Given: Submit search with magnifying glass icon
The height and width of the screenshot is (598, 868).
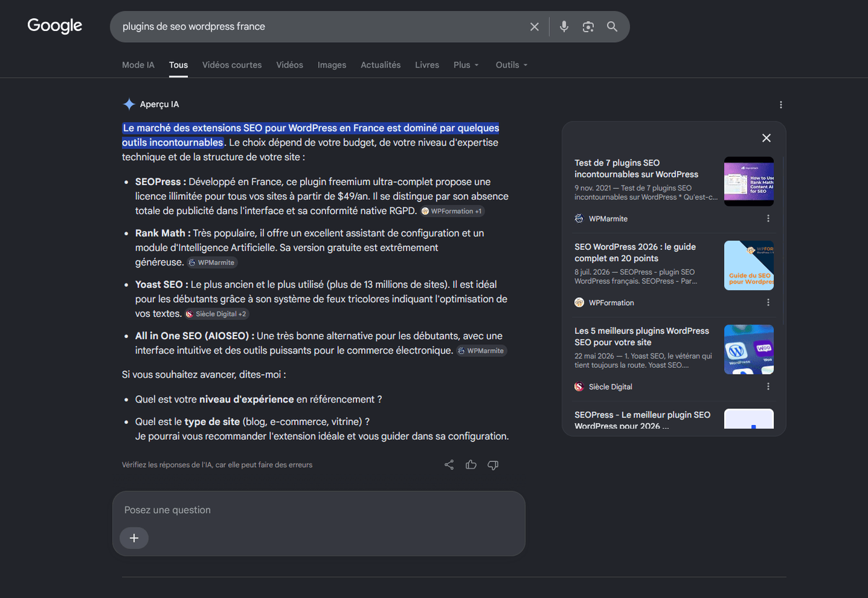Looking at the screenshot, I should (612, 27).
